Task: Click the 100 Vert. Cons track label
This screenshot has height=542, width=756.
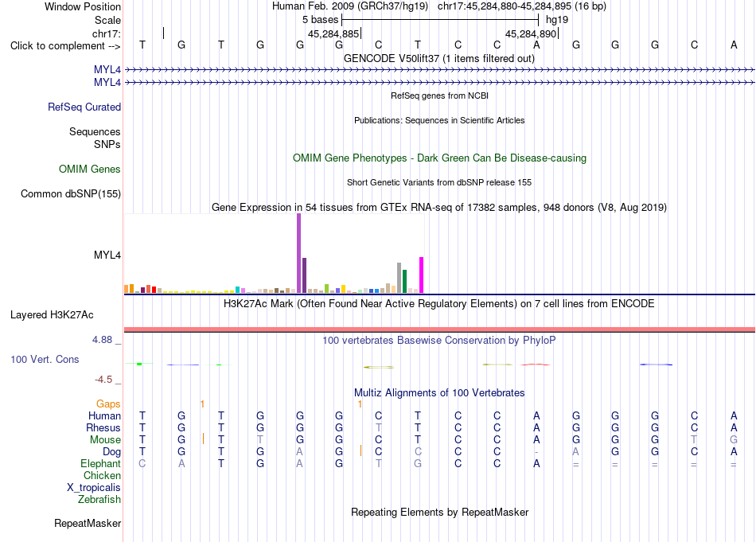Action: [x=45, y=359]
